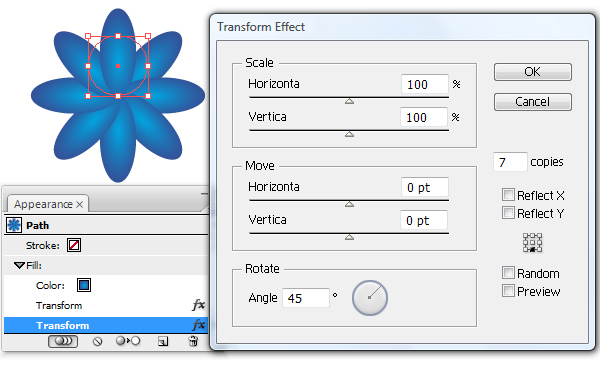Click the Move Vertical slider handle
Viewport: 600px width, 370px height.
pyautogui.click(x=349, y=237)
